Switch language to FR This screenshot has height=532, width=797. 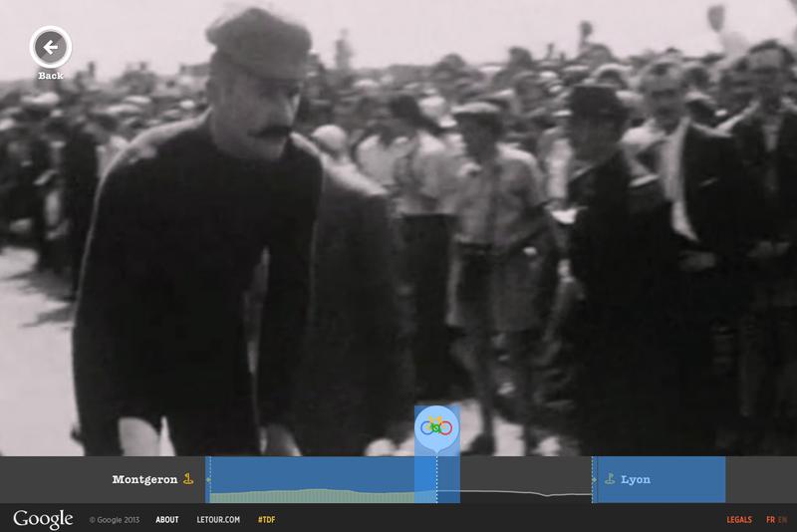[x=770, y=520]
